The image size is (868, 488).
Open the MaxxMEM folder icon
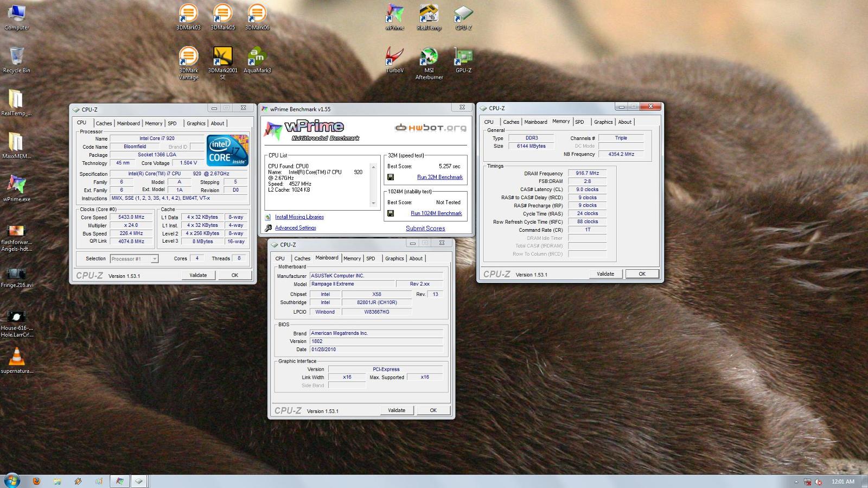pyautogui.click(x=16, y=145)
